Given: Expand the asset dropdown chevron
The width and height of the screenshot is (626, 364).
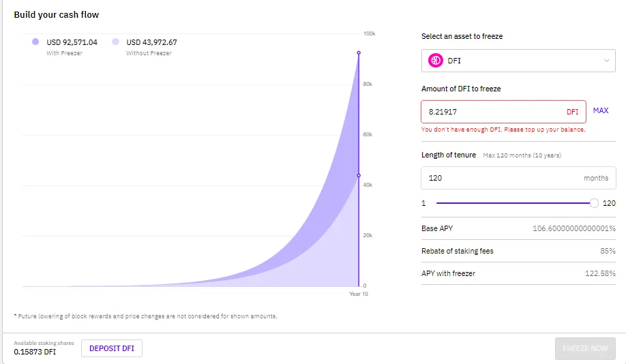Looking at the screenshot, I should [606, 61].
